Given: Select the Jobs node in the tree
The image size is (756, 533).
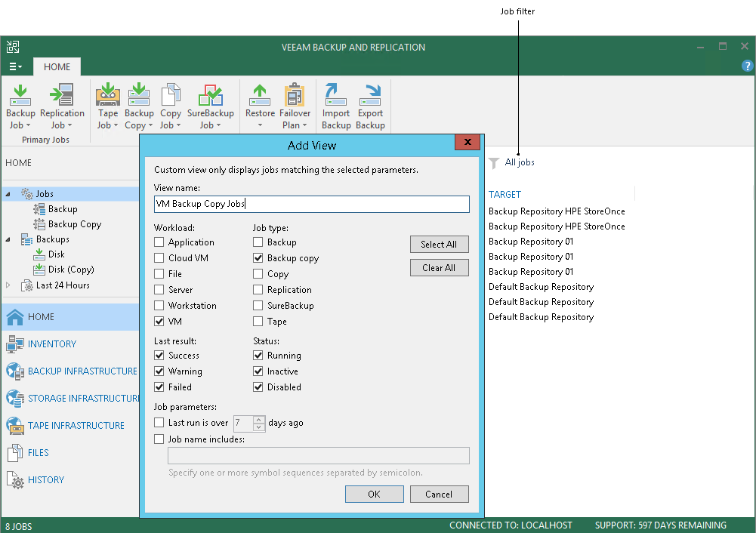Looking at the screenshot, I should [x=45, y=194].
